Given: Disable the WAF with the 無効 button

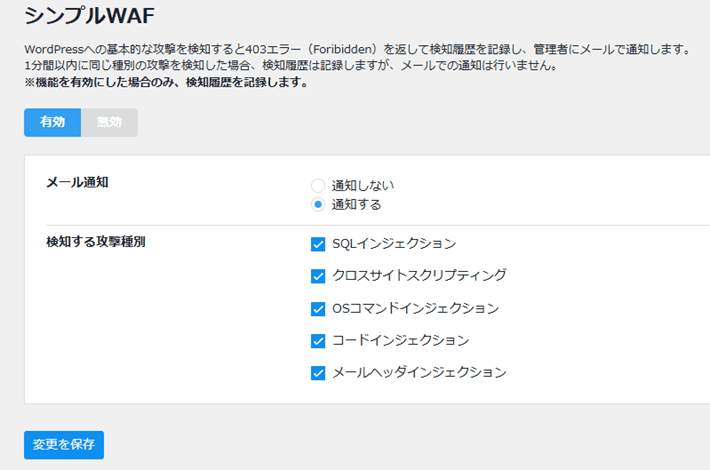Looking at the screenshot, I should 109,122.
